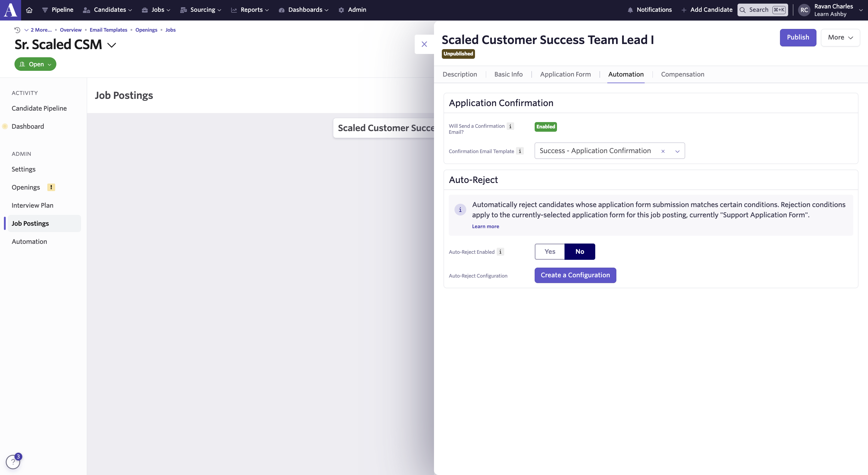Click the Admin gear icon
This screenshot has height=475, width=868.
[x=341, y=10]
